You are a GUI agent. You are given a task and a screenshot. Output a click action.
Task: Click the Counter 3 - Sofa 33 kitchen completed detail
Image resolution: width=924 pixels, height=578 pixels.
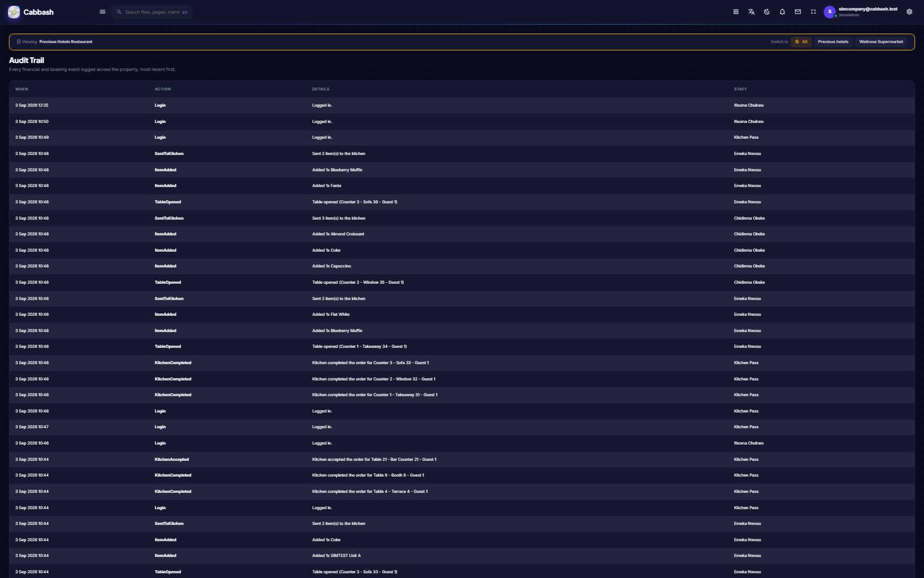coord(371,363)
